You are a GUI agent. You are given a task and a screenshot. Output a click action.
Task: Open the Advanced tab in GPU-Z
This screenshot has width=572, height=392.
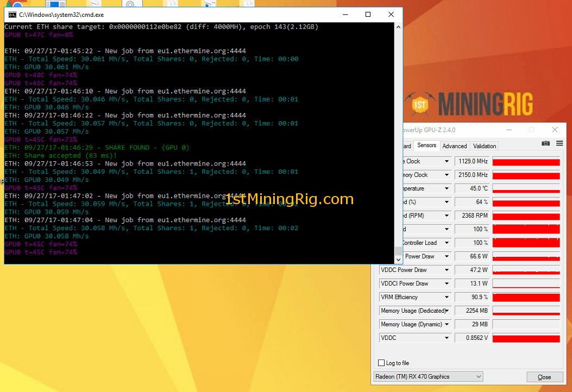point(455,146)
